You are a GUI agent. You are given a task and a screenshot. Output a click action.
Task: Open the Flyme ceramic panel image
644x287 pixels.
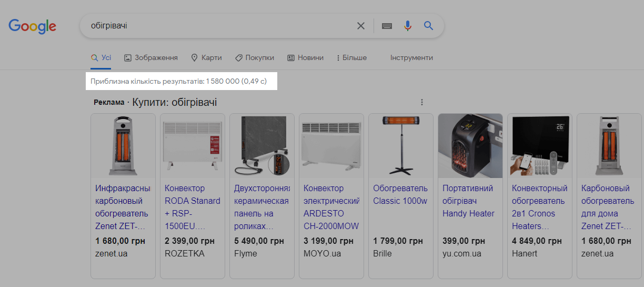point(262,145)
